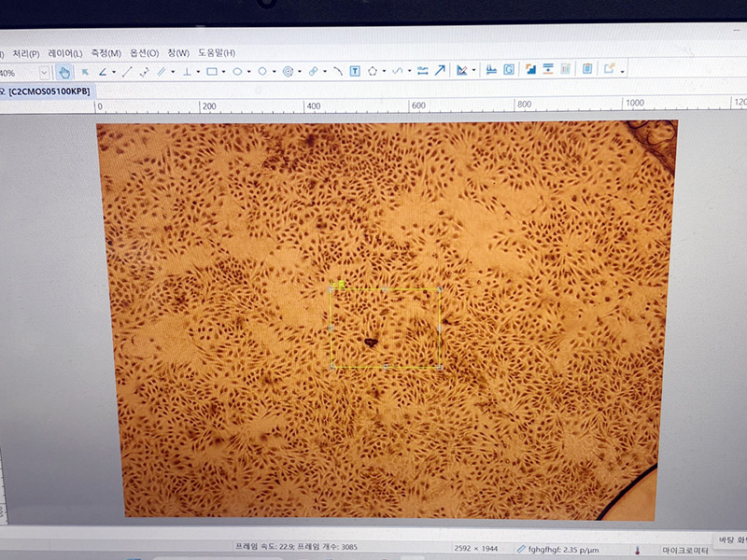Select the rectangle measurement tool
Image resolution: width=747 pixels, height=560 pixels.
212,72
